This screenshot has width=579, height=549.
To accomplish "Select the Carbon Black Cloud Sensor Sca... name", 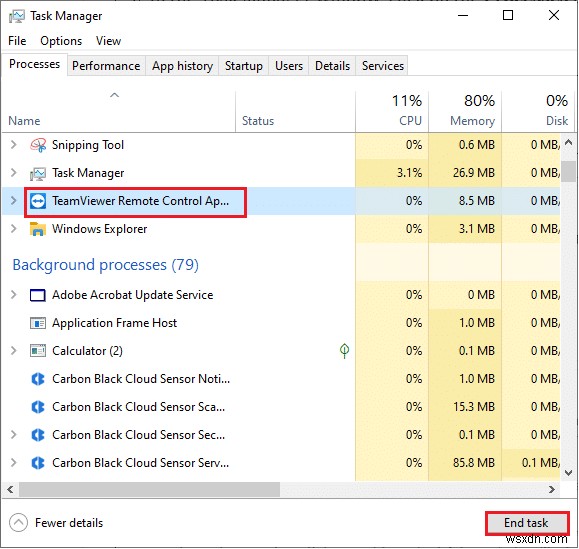I will (138, 407).
